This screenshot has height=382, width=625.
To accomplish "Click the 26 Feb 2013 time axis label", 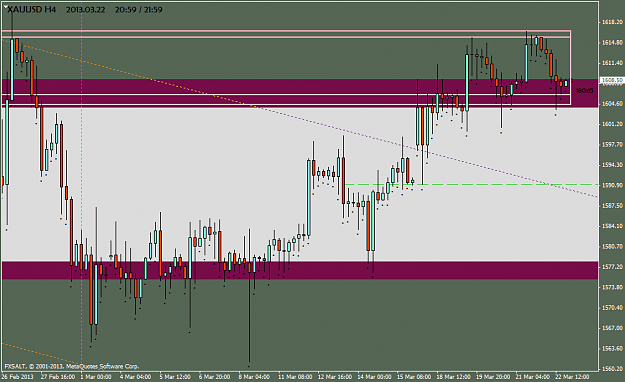I will (x=17, y=376).
